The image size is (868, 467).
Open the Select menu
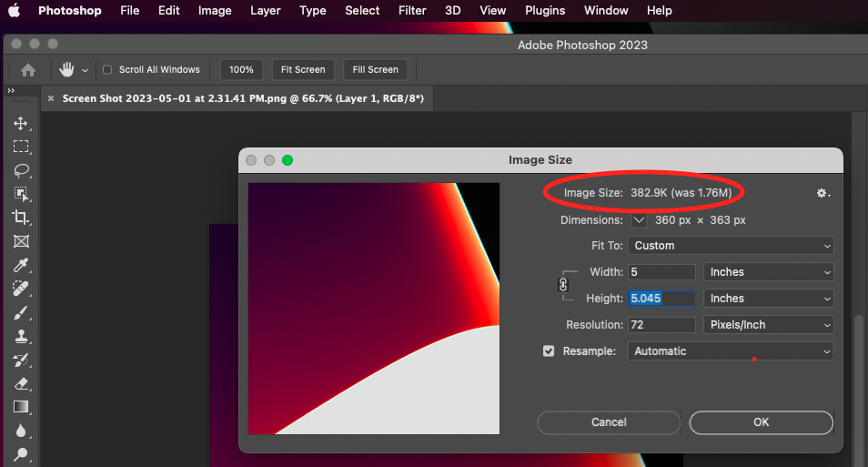362,11
